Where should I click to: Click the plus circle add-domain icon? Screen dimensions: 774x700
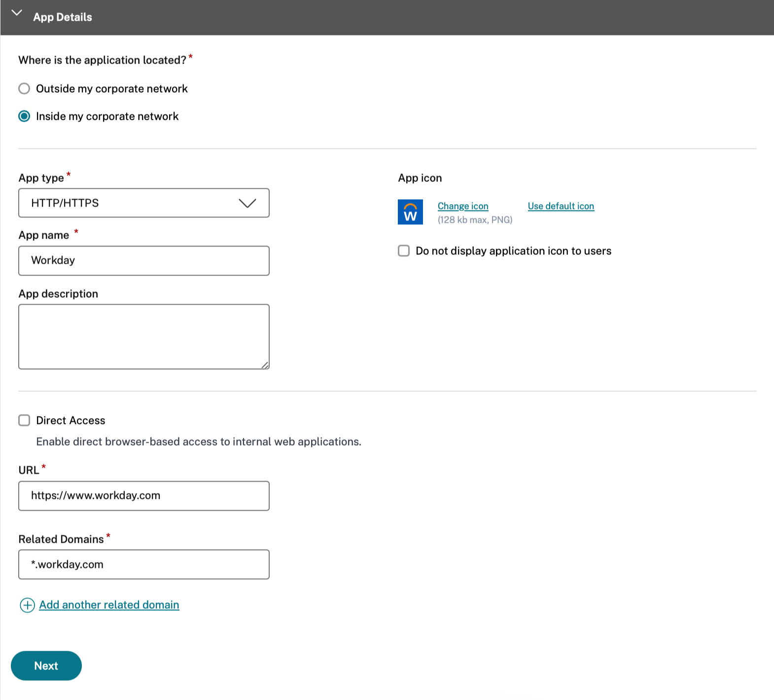coord(27,605)
